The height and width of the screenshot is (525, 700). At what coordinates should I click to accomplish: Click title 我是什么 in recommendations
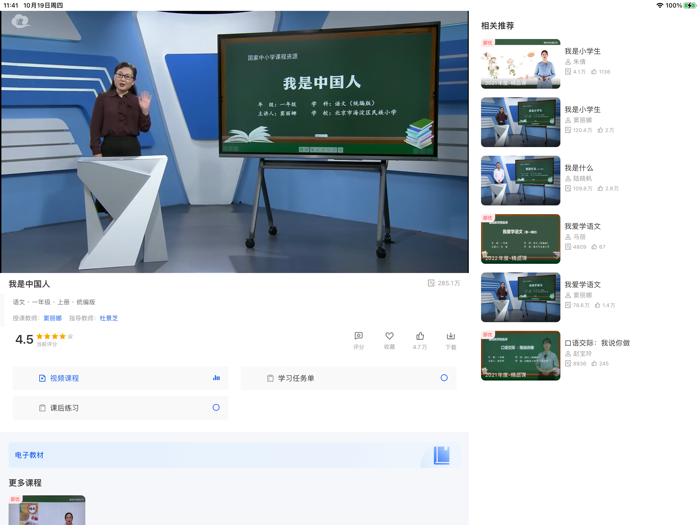(x=579, y=168)
